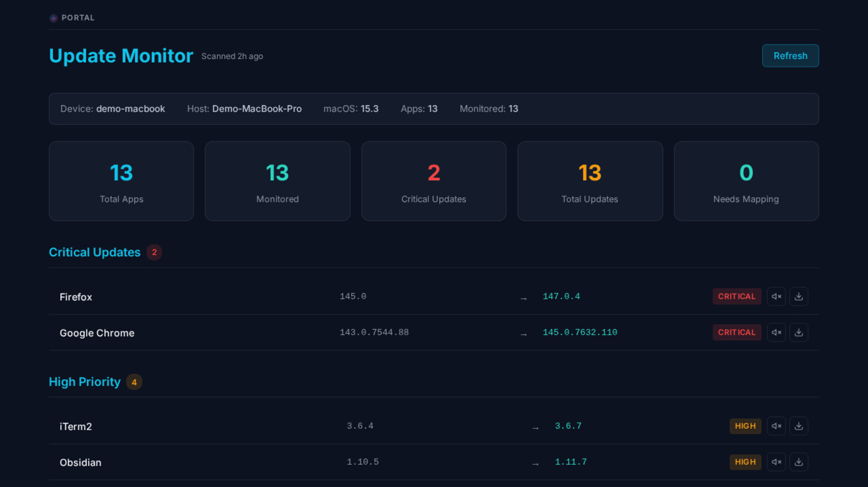Viewport: 868px width, 487px height.
Task: Collapse the Critical Updates section
Action: 95,252
